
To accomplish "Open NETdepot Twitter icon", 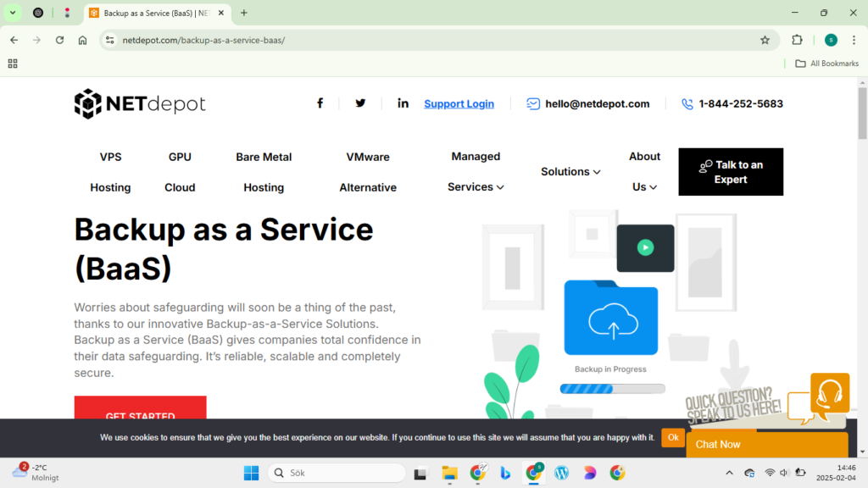I will pyautogui.click(x=360, y=103).
